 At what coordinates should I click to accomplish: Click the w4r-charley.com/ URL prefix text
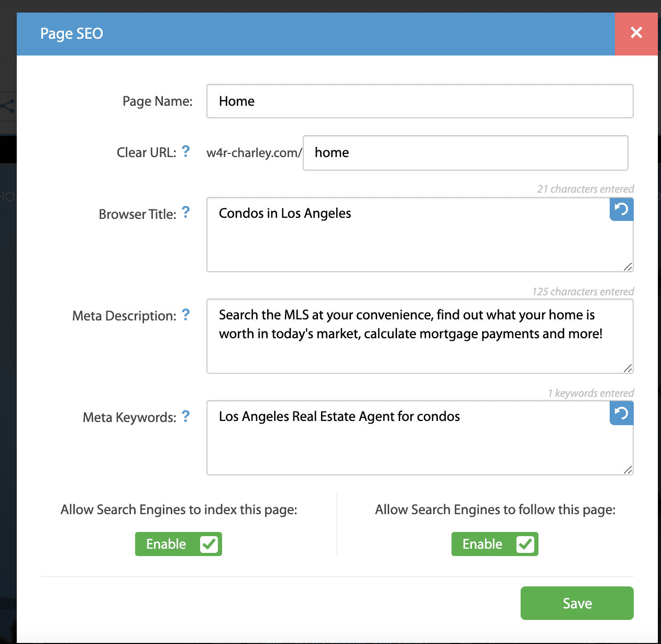coord(254,152)
